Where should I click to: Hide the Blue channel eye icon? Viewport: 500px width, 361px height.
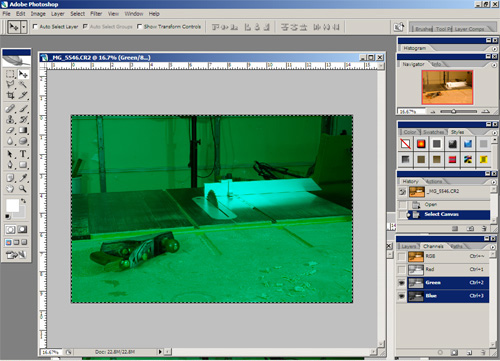click(402, 296)
